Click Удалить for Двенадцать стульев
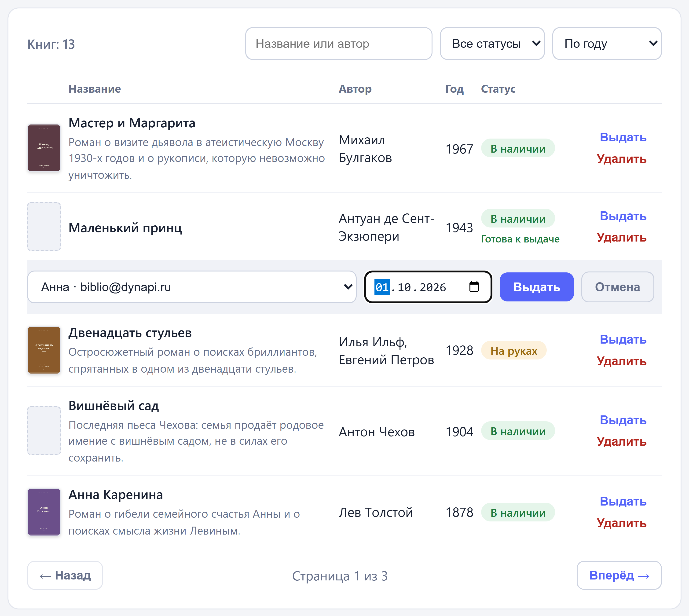 621,361
